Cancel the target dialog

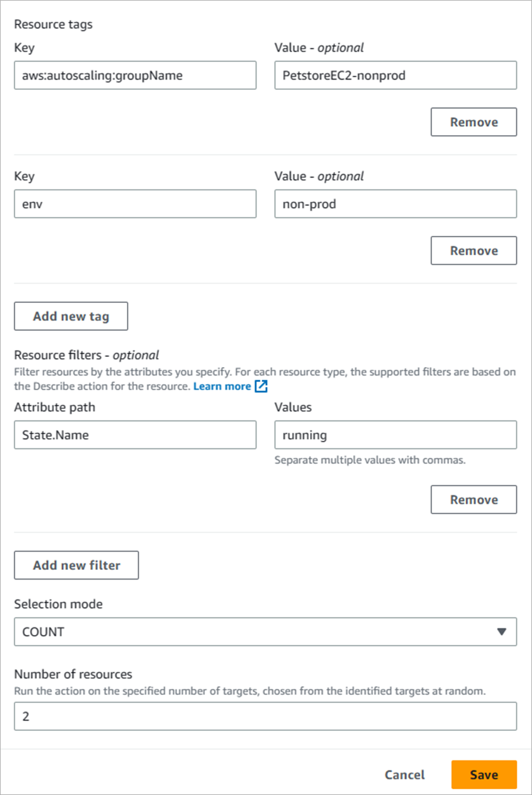coord(404,775)
